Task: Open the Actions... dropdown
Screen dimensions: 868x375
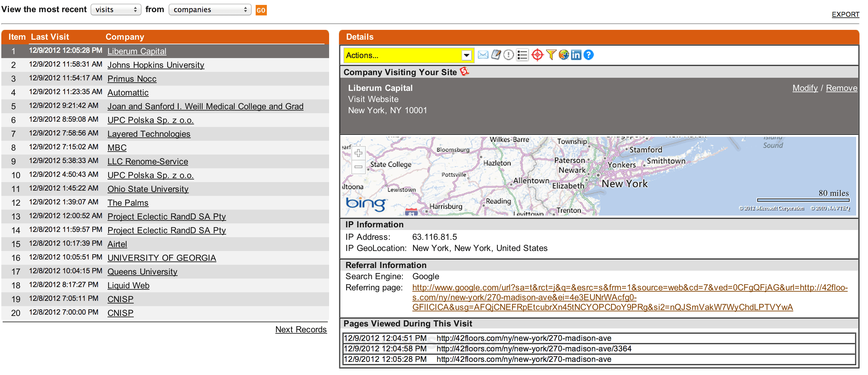Action: 408,55
